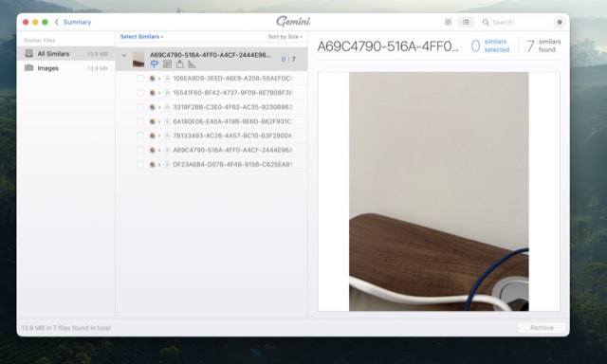This screenshot has height=364, width=607.
Task: Check the child A69C4790 file checkbox
Action: tap(140, 150)
